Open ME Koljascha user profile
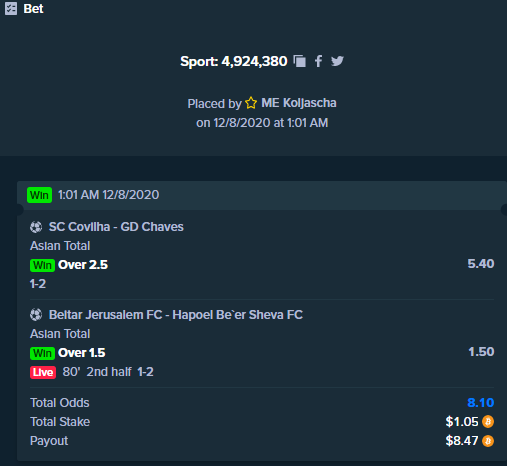The width and height of the screenshot is (507, 466). point(299,103)
